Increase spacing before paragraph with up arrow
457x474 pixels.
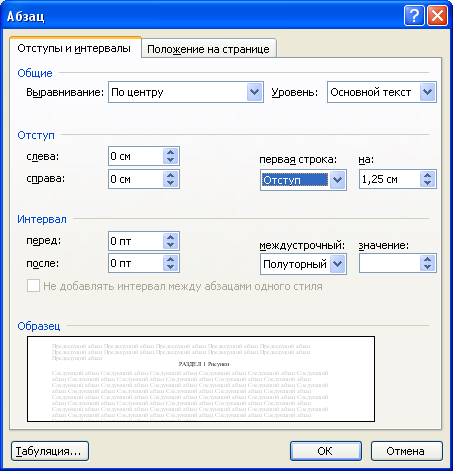171,237
